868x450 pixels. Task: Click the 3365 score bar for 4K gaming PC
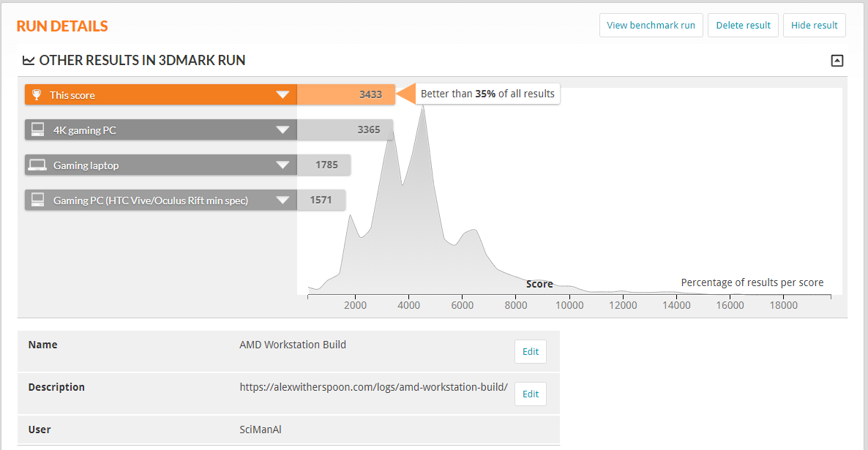[x=345, y=130]
